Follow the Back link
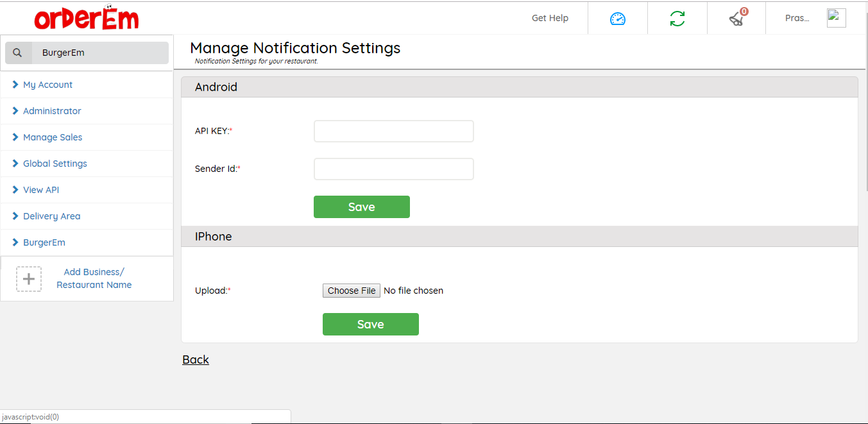The width and height of the screenshot is (868, 424). pyautogui.click(x=196, y=360)
